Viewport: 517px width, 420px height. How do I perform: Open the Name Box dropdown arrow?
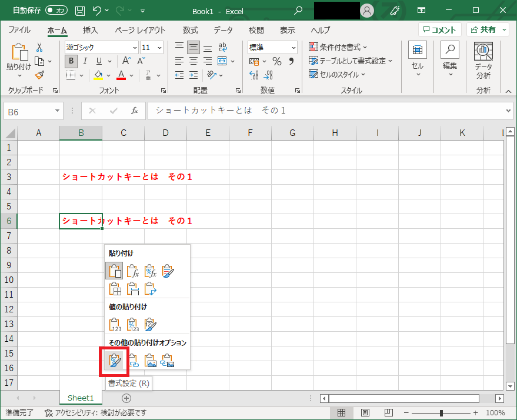[57, 111]
